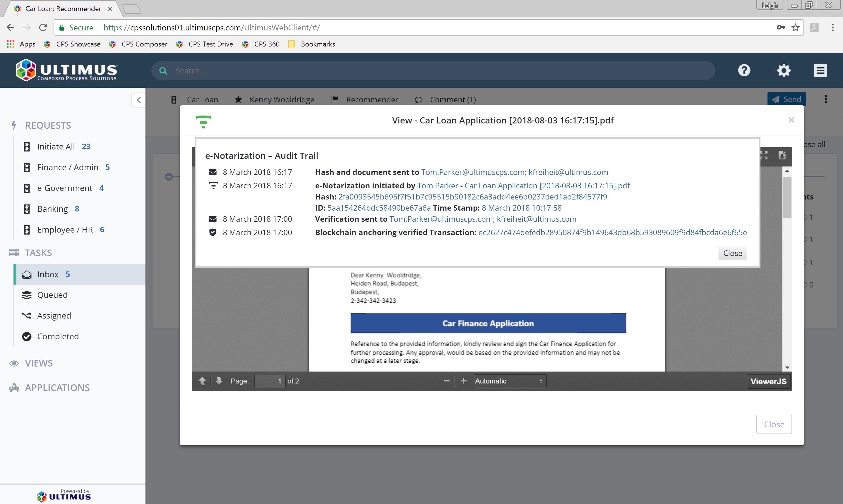843x504 pixels.
Task: Click the viewer scrollbar up arrow
Action: point(787,171)
